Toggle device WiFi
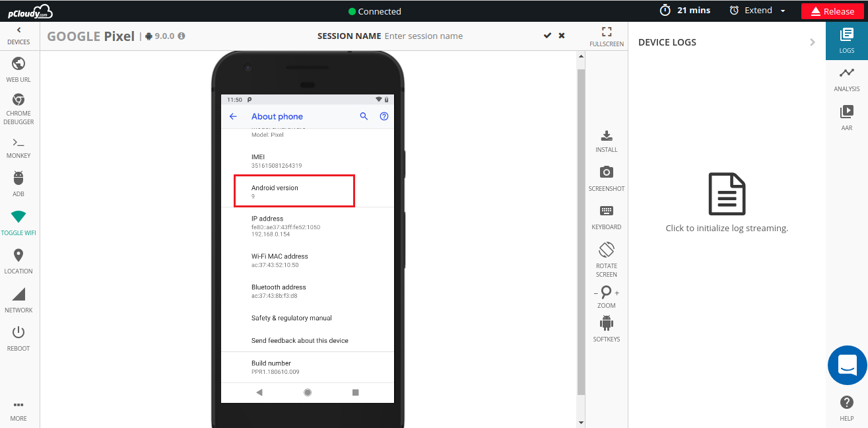 [x=18, y=223]
